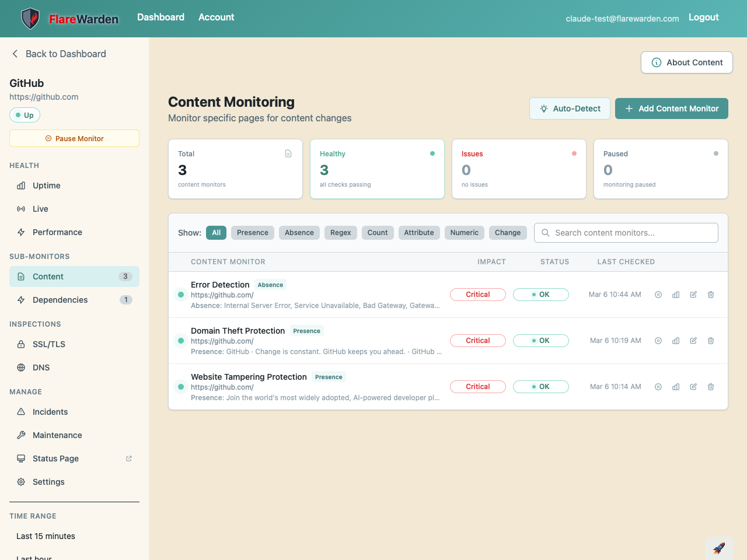Delete the Error Detection monitor

click(x=711, y=295)
